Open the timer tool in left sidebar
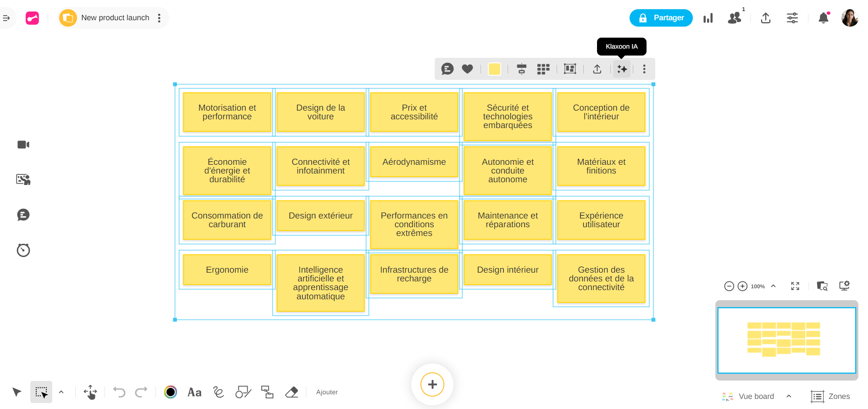Viewport: 868px width, 409px height. coord(23,250)
